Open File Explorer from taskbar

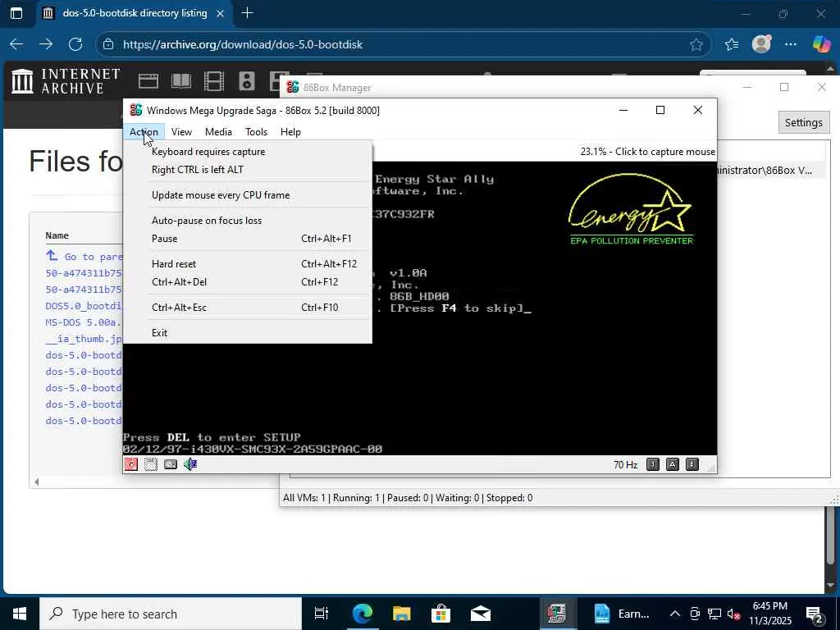401,614
